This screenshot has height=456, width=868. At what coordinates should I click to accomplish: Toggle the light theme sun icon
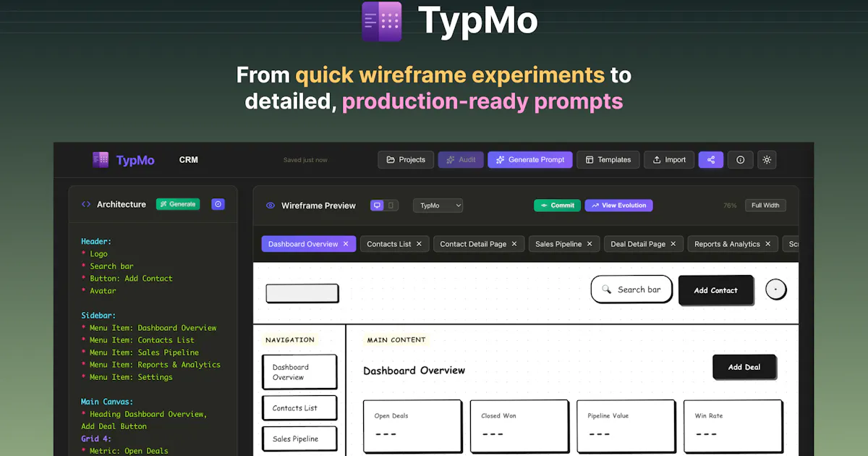(x=767, y=160)
